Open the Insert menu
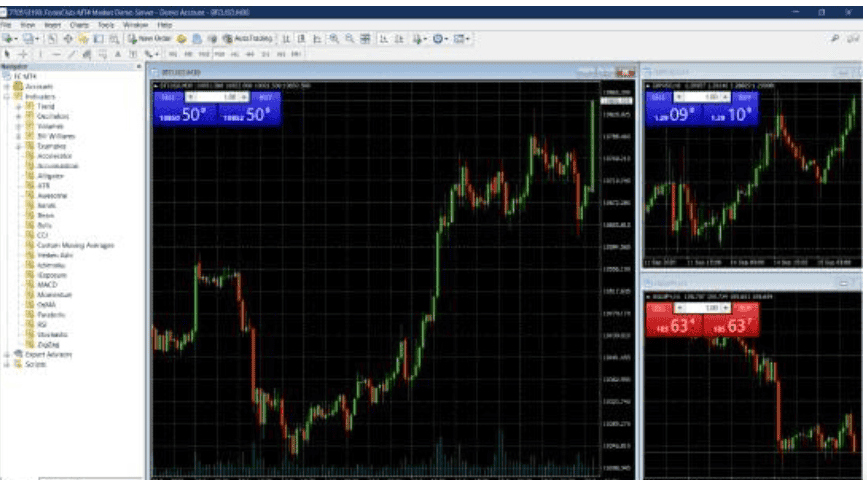 [53, 25]
